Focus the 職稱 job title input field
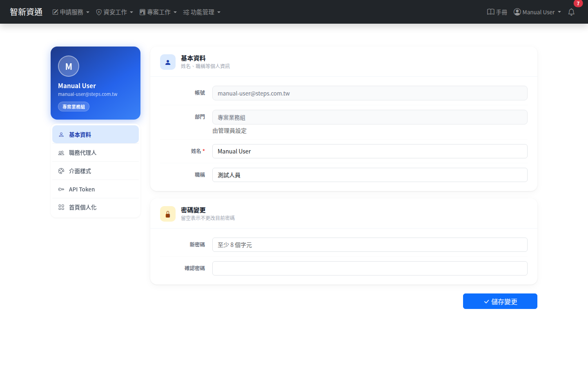The height and width of the screenshot is (371, 588). [370, 175]
